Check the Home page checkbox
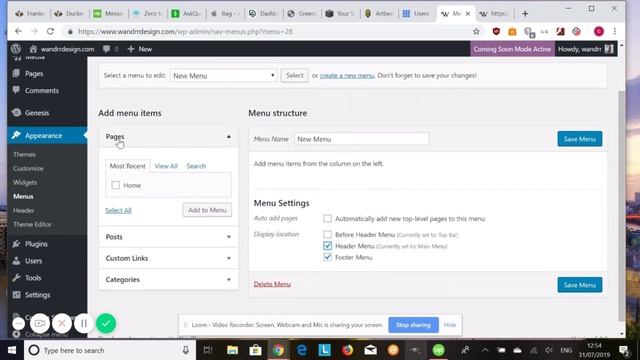Screen dimensions: 640x360 click(116, 185)
